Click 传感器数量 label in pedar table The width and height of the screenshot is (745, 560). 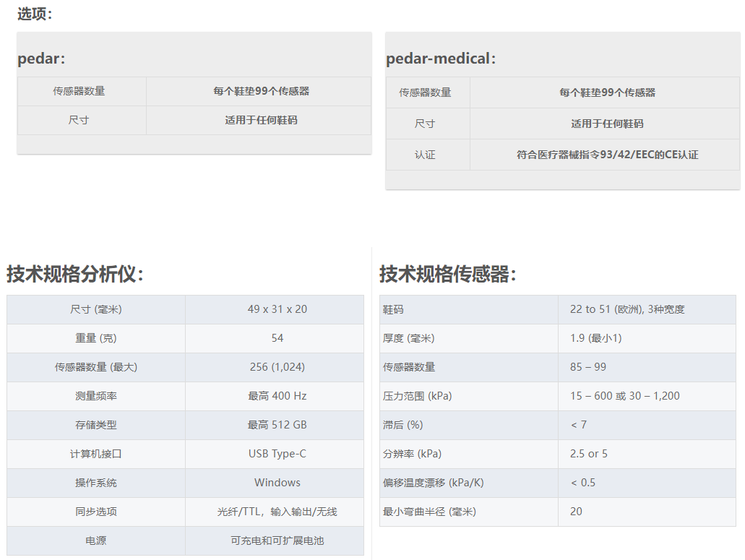[79, 91]
